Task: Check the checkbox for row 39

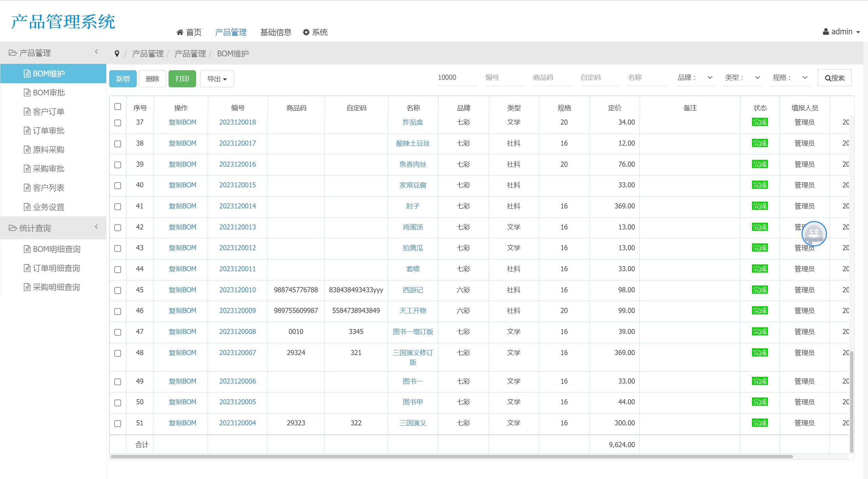Action: pos(118,165)
